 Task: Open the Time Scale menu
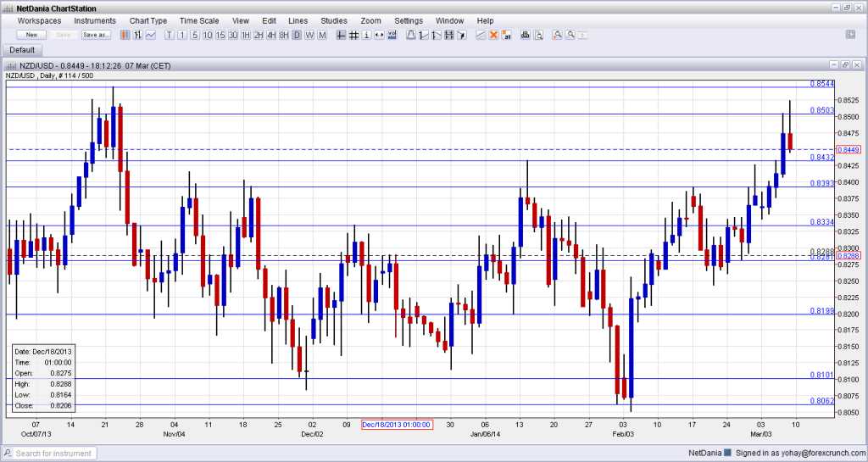[x=199, y=20]
